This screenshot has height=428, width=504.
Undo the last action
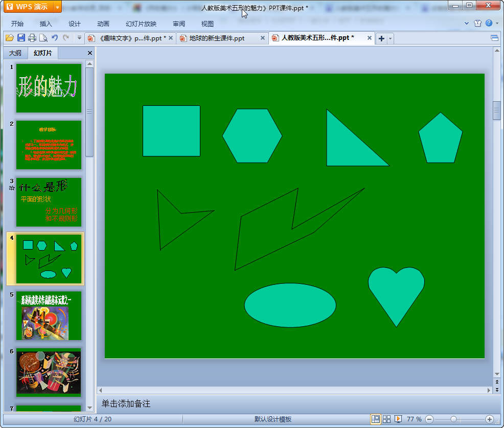(55, 38)
